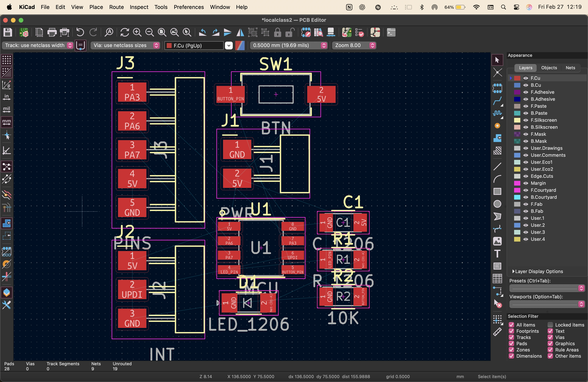Hide the F.Silkscreen layer eye
This screenshot has width=588, height=382.
click(526, 120)
